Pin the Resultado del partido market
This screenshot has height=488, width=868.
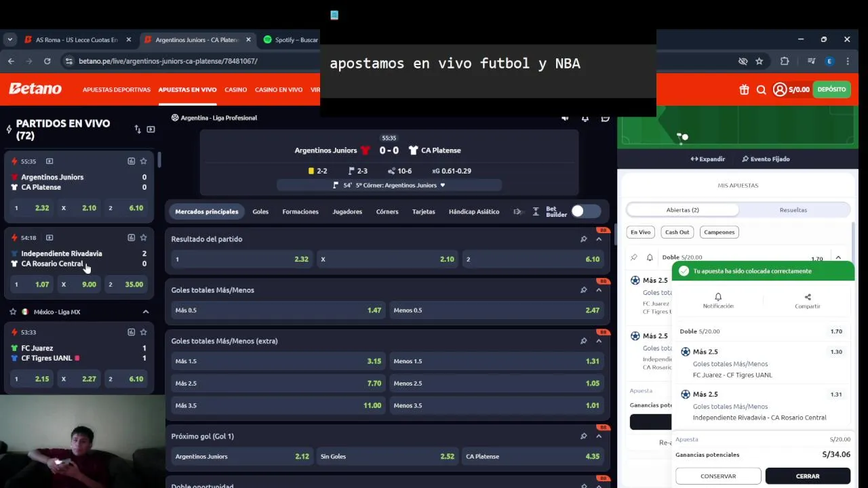tap(583, 239)
